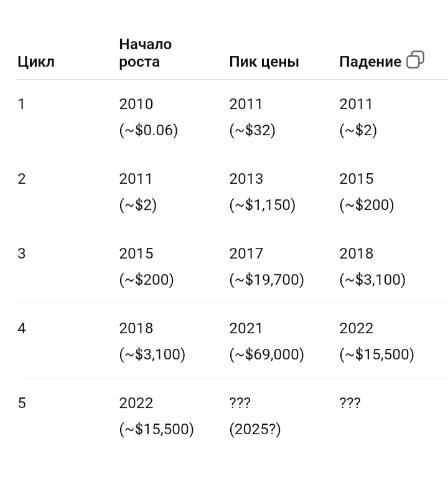Click the 2013 peak year cell

(246, 179)
